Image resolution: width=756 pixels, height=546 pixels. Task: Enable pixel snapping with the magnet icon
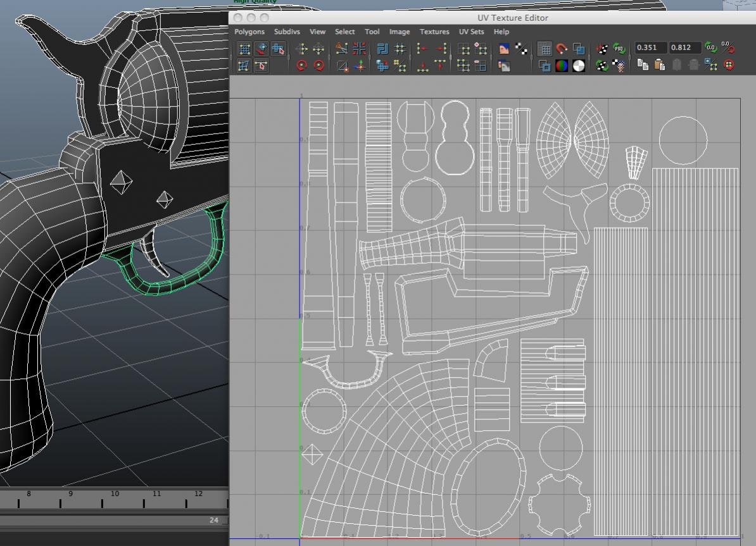(x=562, y=48)
